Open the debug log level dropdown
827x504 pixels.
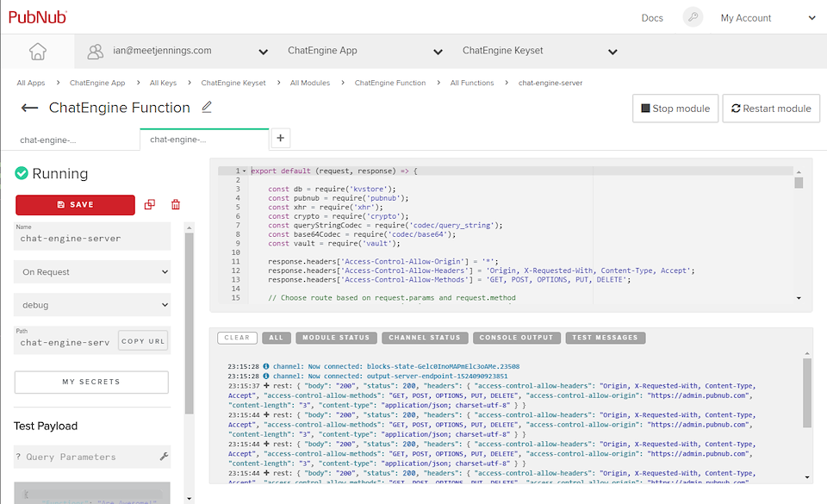[x=92, y=305]
